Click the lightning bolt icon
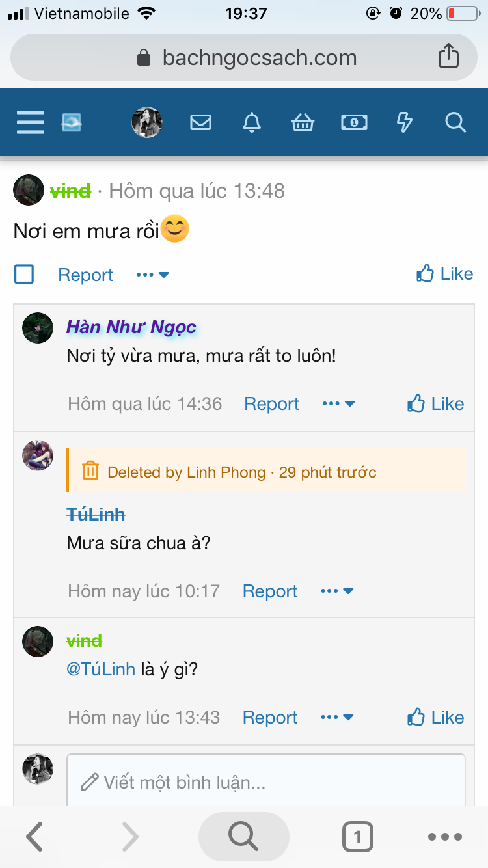488x868 pixels. [405, 122]
